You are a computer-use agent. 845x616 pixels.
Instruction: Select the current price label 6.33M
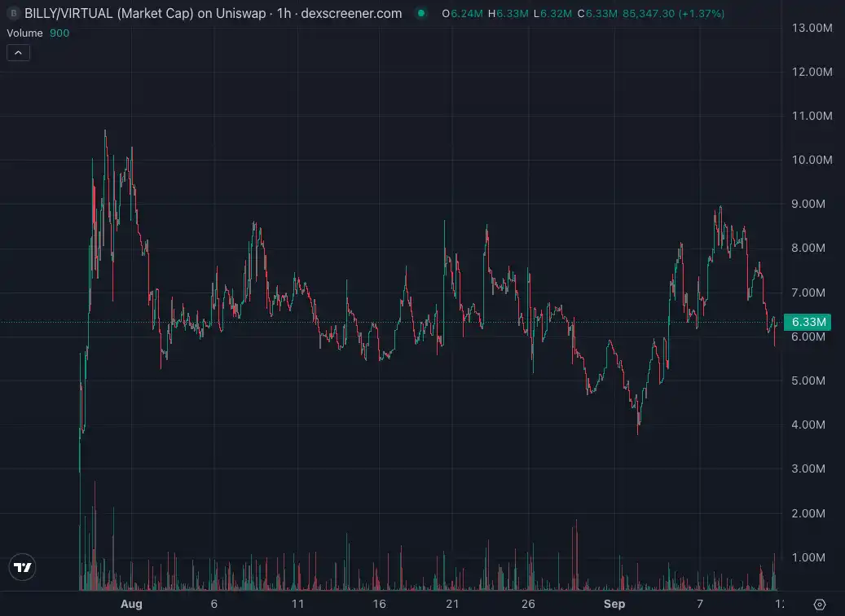809,322
